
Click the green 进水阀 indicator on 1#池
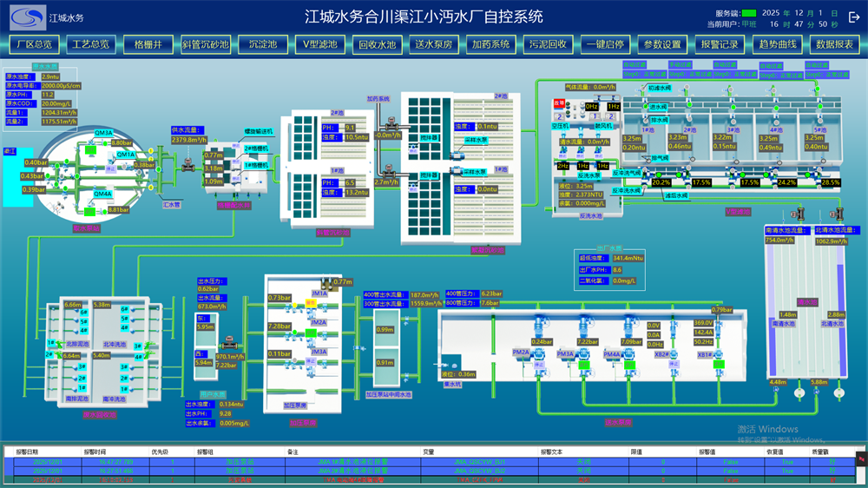646,106
